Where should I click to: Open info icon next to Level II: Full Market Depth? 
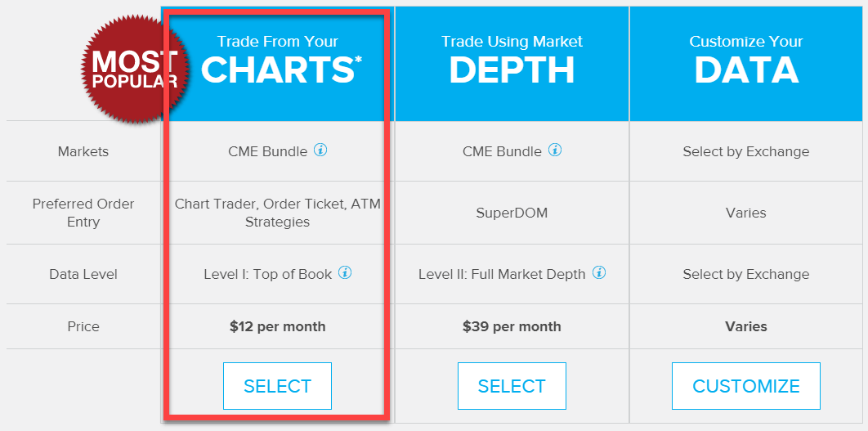599,272
